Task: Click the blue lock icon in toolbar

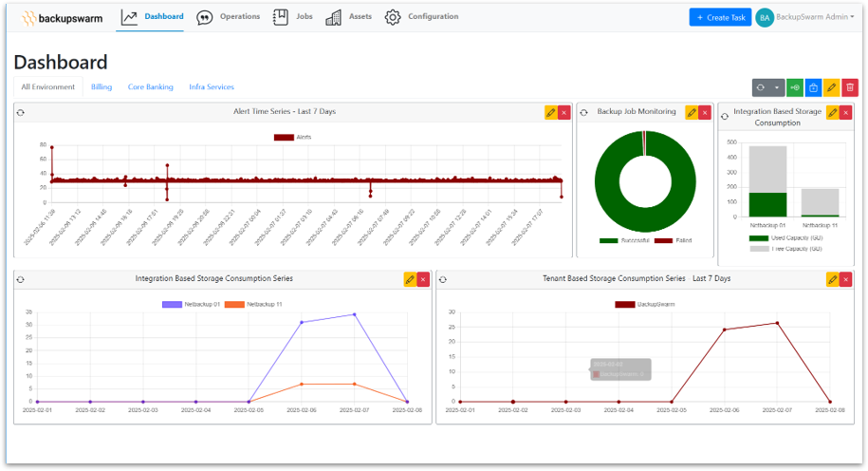Action: pos(813,87)
